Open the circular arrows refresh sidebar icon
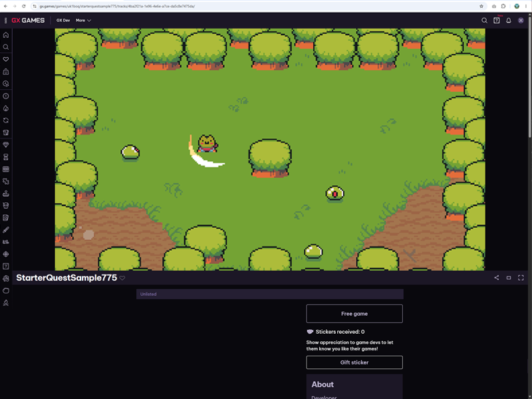 click(6, 120)
